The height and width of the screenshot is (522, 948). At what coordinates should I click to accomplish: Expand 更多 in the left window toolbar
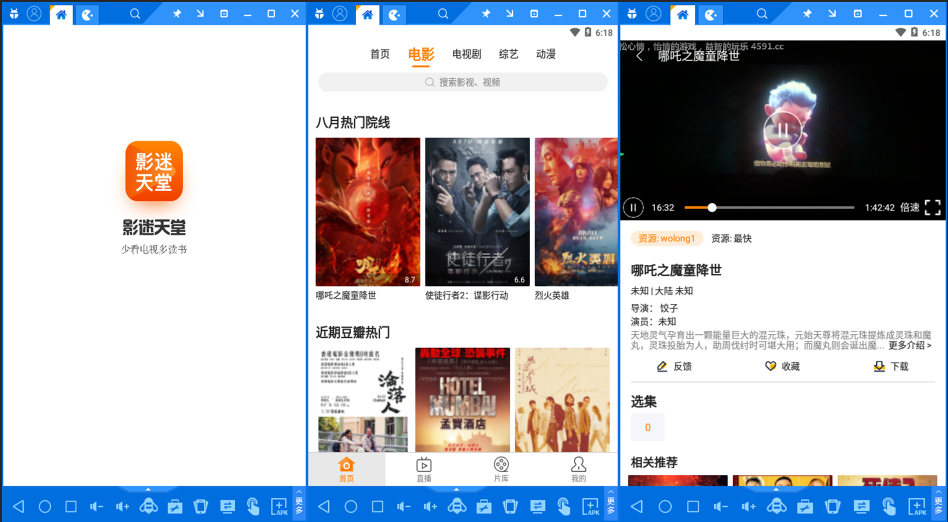[299, 504]
